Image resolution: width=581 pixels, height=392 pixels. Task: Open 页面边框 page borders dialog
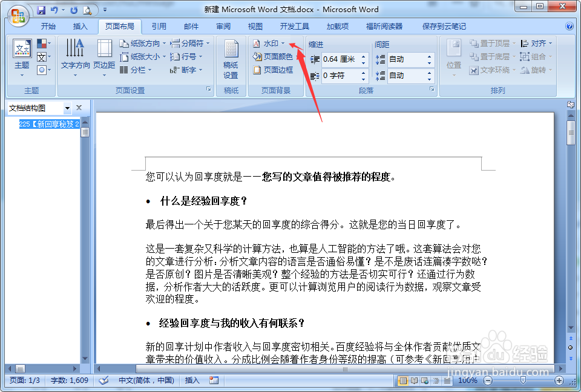(273, 70)
